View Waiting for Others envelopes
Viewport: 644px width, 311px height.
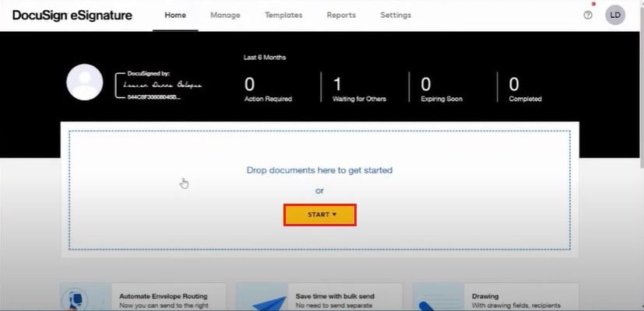coord(359,89)
